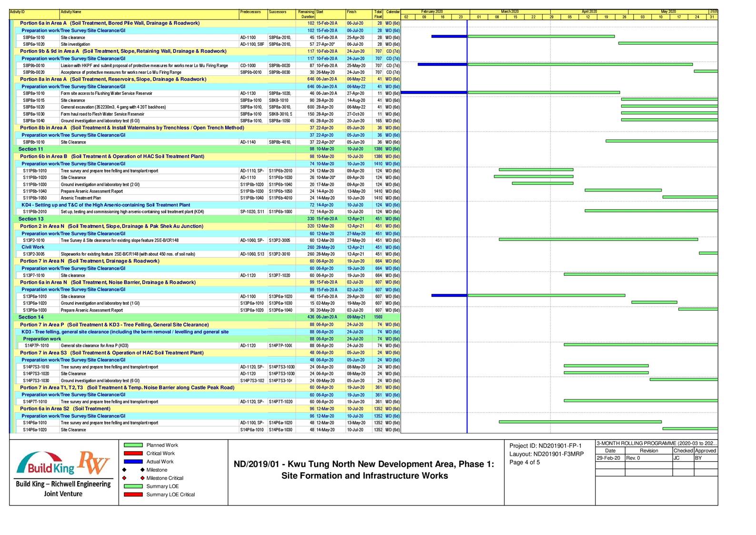Image resolution: width=756 pixels, height=535 pixels.
Task: Collapse the Section 14 group row
Action: click(x=30, y=317)
